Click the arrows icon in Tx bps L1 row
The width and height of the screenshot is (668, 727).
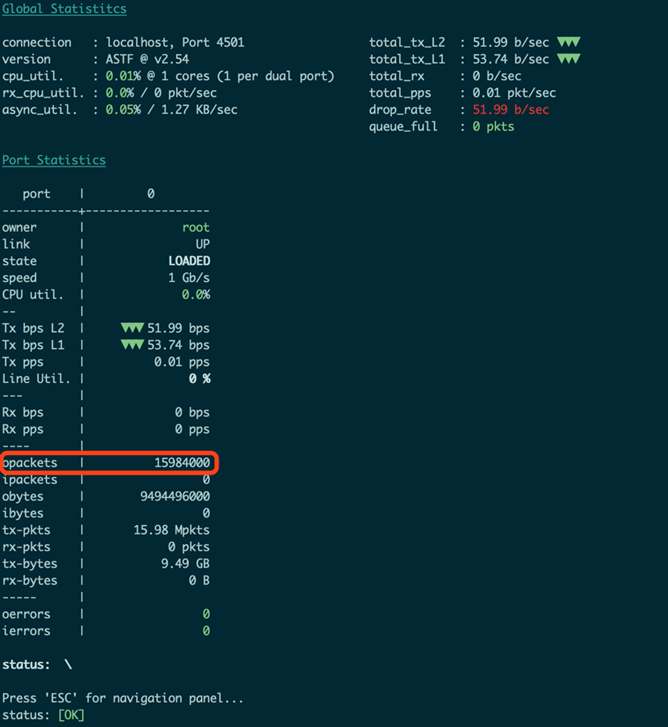click(x=132, y=345)
